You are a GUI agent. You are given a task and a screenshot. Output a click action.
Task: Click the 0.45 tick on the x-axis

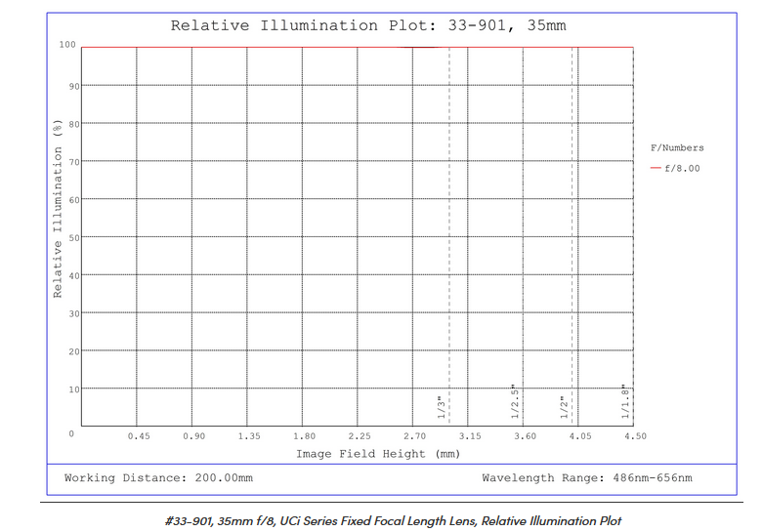tap(139, 436)
